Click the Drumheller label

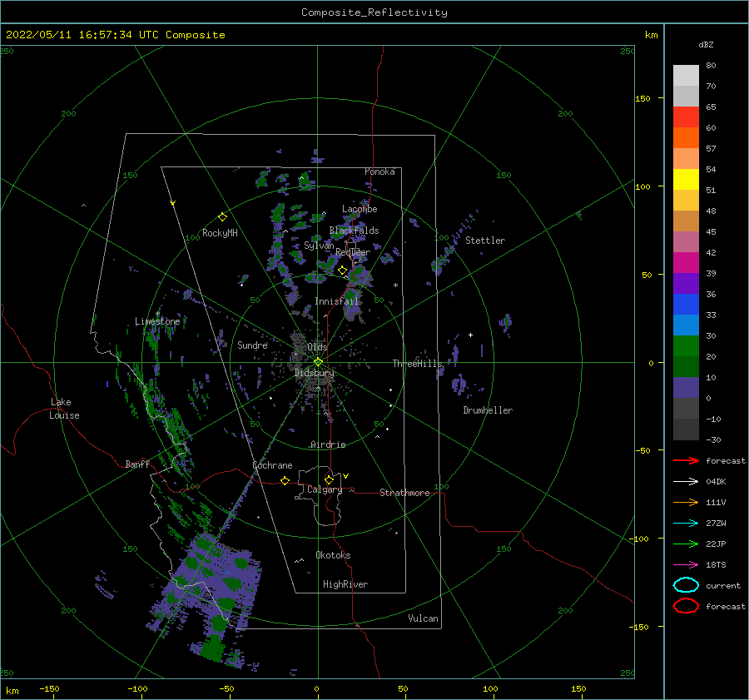pos(488,410)
